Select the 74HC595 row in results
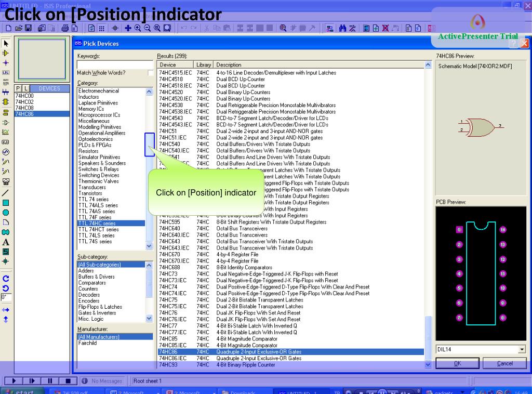This screenshot has height=394, width=532. point(291,222)
